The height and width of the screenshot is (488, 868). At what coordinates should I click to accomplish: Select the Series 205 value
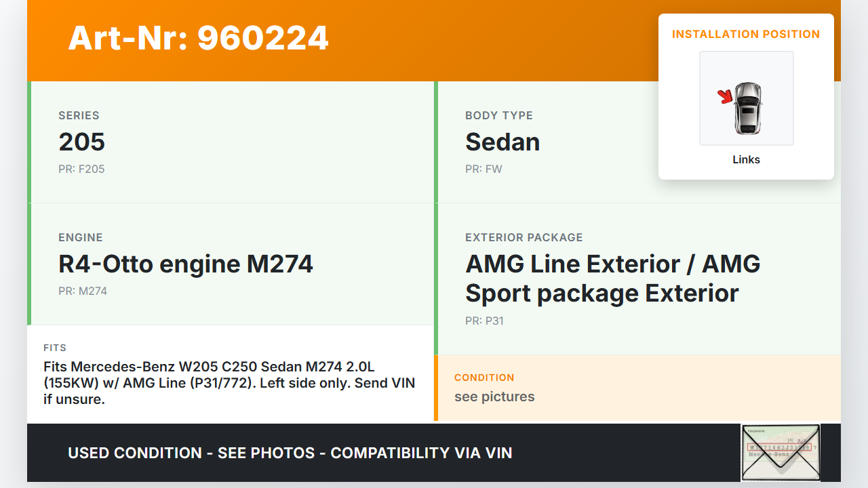click(x=81, y=142)
